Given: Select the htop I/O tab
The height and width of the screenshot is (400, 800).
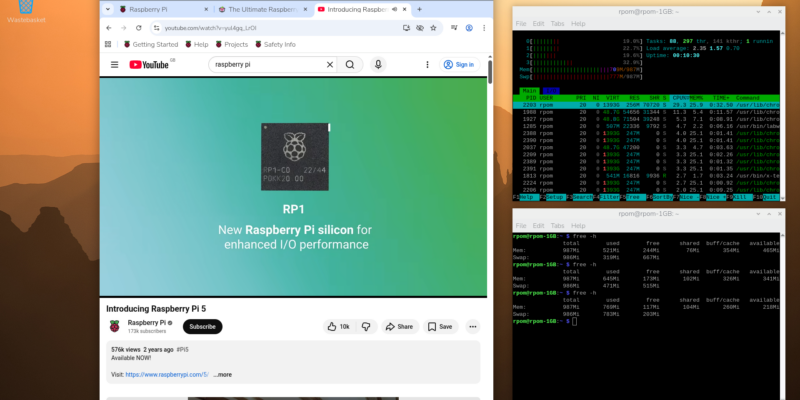Looking at the screenshot, I should (x=551, y=91).
